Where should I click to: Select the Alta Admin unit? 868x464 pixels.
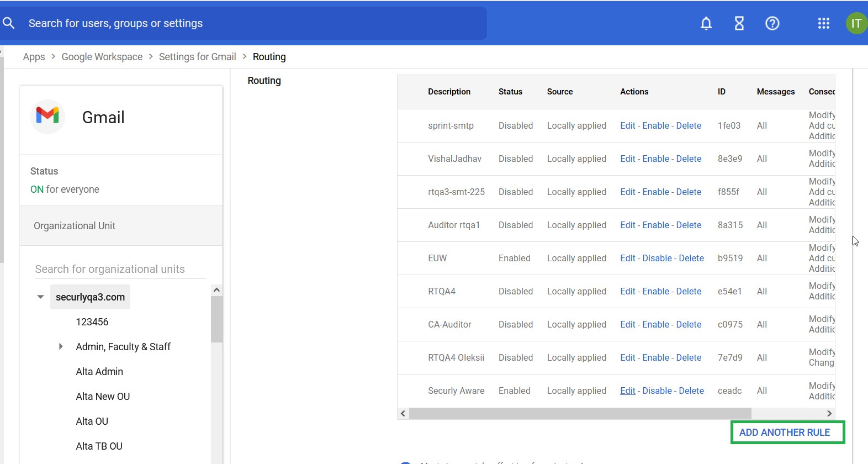(x=99, y=372)
